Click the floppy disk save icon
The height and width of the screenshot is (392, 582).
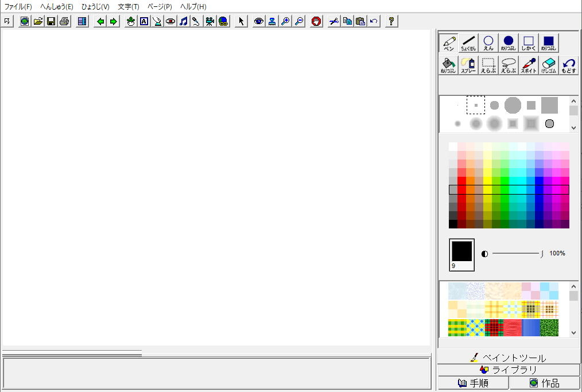point(51,21)
